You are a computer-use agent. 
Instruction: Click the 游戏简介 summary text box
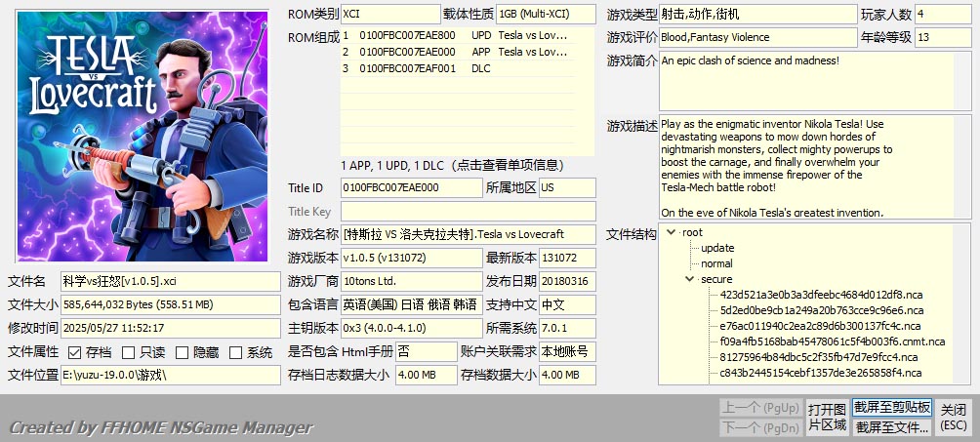(815, 81)
